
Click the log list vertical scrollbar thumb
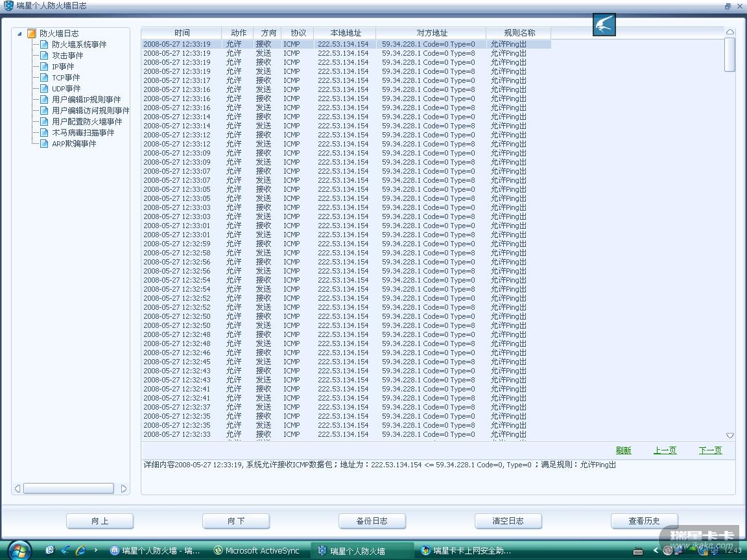[x=730, y=54]
